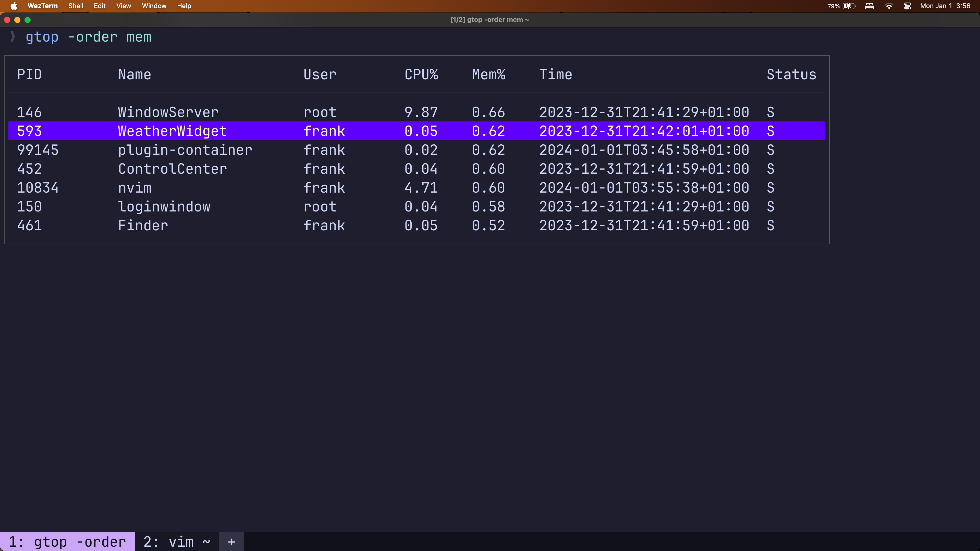Maximize the window with green button

point(27,20)
